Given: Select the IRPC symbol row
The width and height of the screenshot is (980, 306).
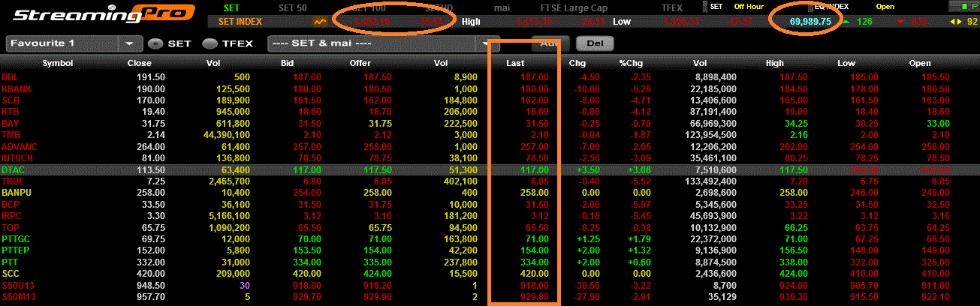Looking at the screenshot, I should click(x=490, y=215).
